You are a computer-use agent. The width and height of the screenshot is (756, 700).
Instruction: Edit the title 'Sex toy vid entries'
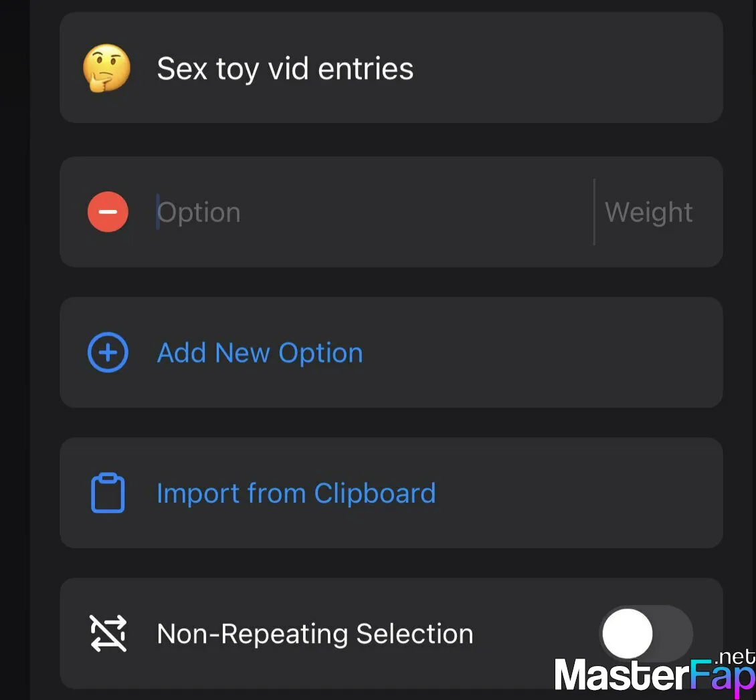tap(285, 69)
